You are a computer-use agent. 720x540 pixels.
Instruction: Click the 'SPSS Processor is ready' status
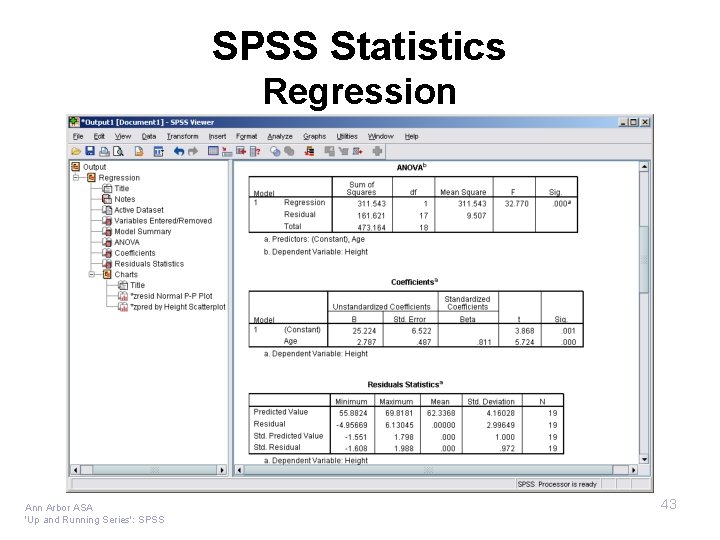[x=557, y=484]
